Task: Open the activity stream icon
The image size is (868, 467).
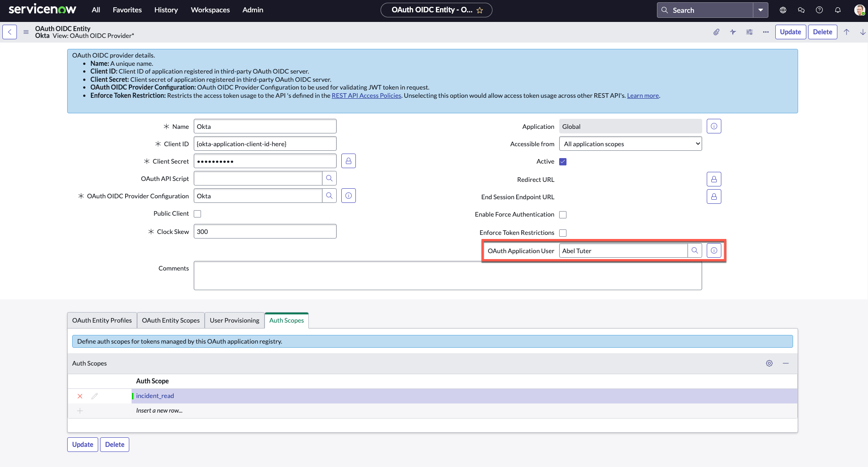Action: pyautogui.click(x=733, y=32)
